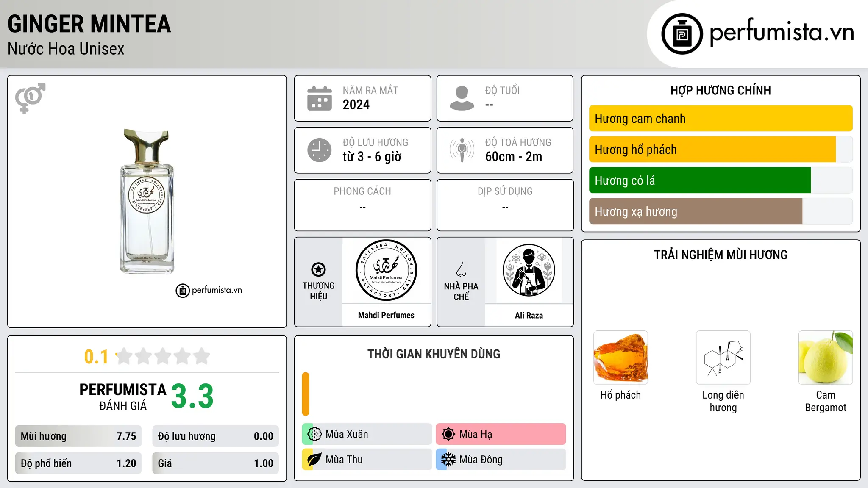Click the Long diên hương note label

[x=723, y=401]
